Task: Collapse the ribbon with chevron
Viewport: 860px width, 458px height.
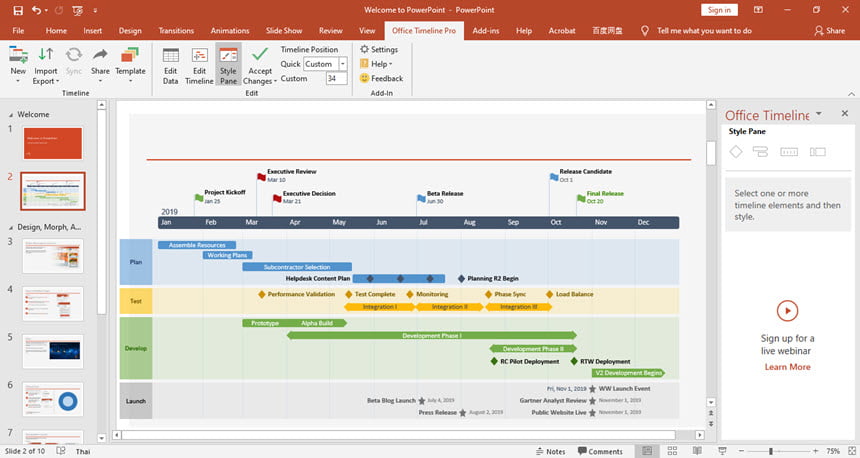Action: (851, 94)
